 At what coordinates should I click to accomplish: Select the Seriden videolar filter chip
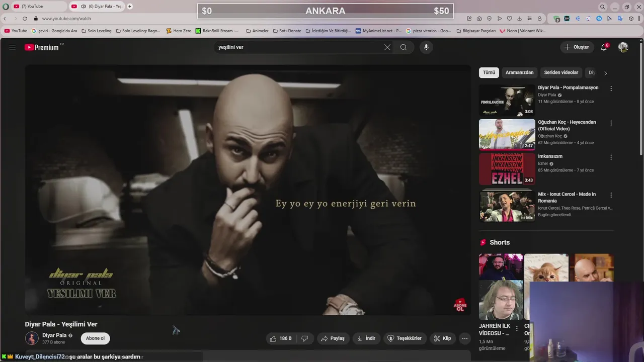click(561, 72)
